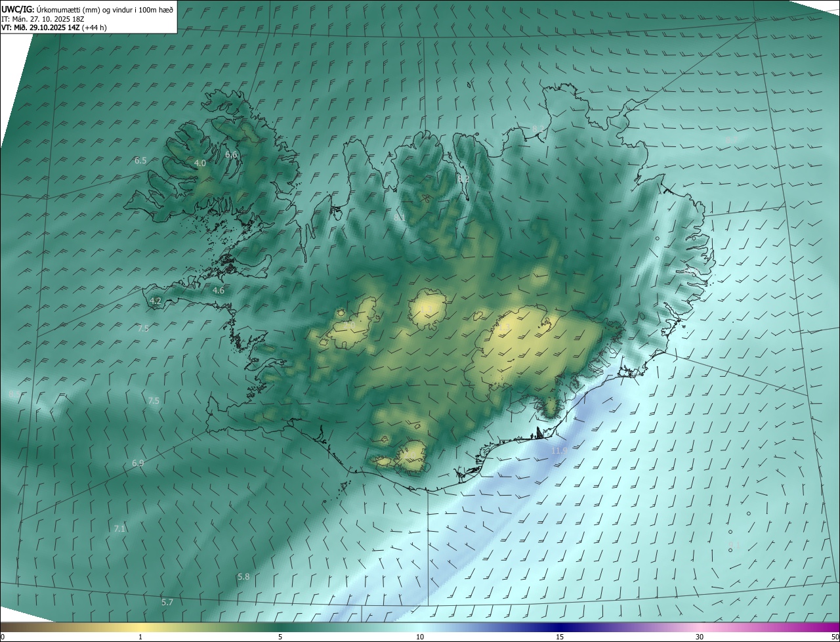Click the "(+44 h)" forecast offset text

click(94, 28)
